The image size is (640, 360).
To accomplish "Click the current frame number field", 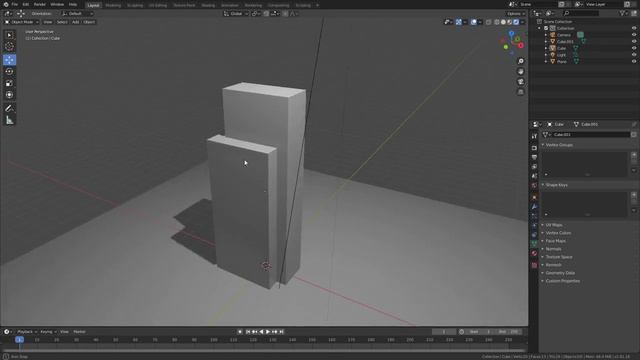I will click(444, 332).
